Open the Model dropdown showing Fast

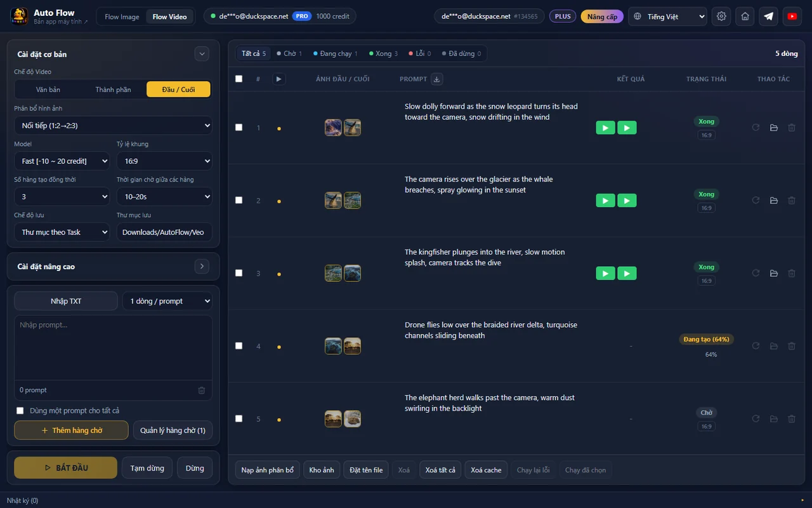click(x=62, y=161)
